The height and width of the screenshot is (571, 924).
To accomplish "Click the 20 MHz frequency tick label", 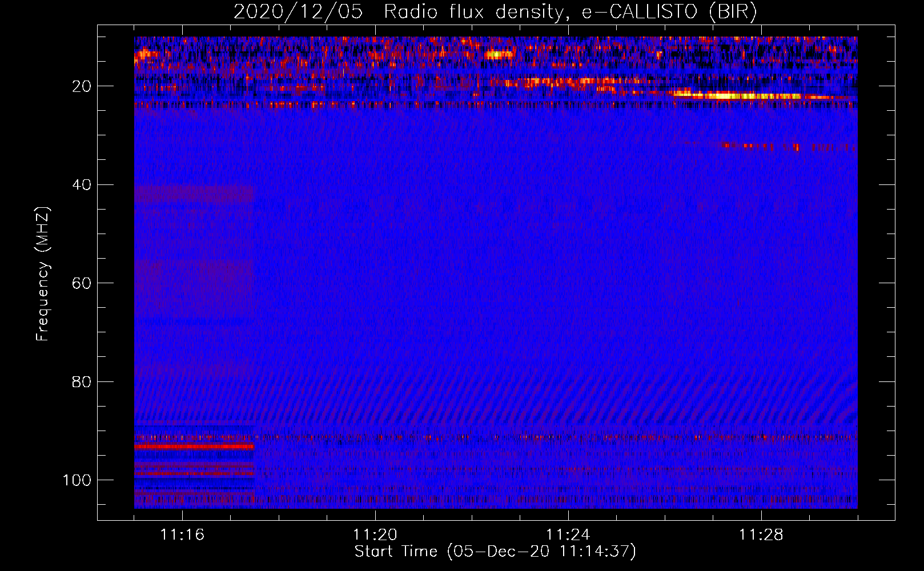I will point(82,86).
